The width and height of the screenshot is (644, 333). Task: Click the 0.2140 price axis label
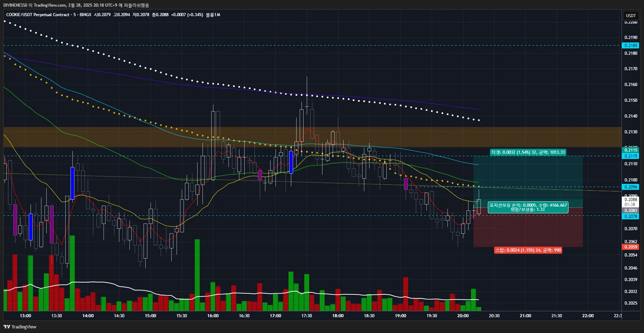coord(631,116)
